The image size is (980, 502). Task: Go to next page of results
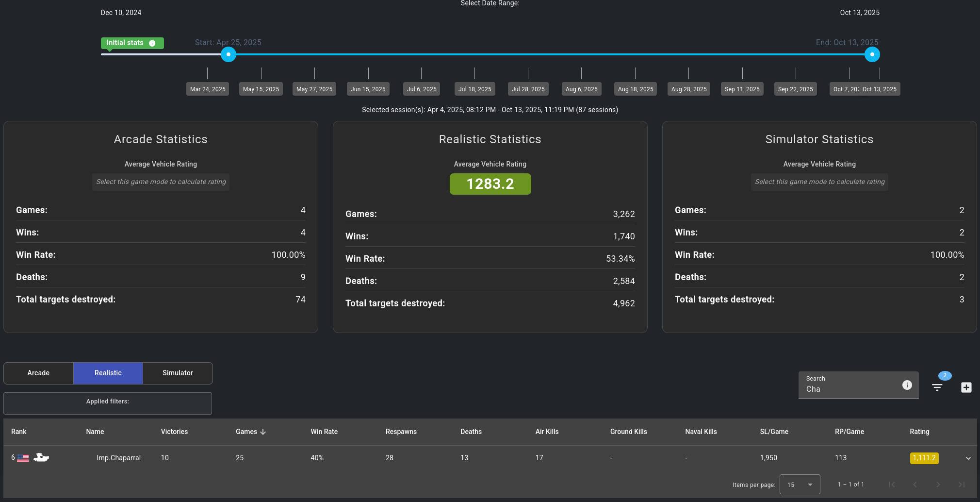point(938,485)
